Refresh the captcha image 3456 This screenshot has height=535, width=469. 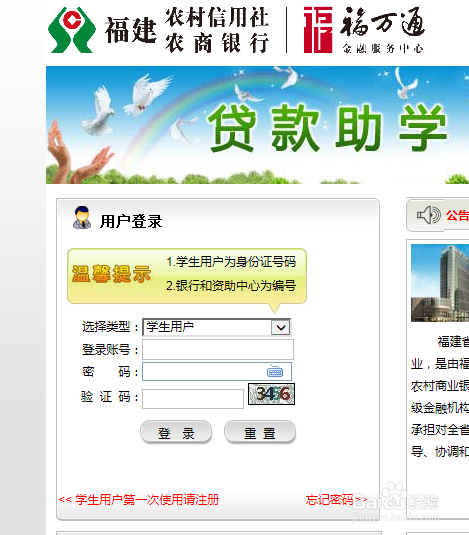coord(272,394)
